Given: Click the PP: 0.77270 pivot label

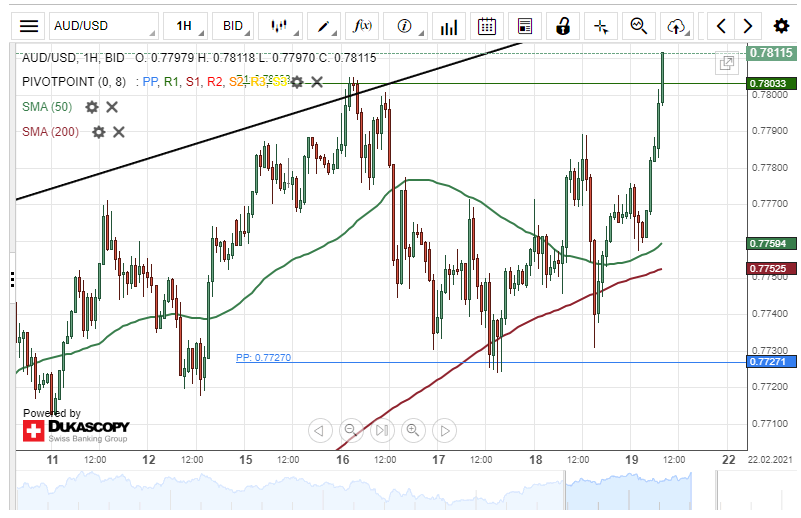Looking at the screenshot, I should (264, 358).
